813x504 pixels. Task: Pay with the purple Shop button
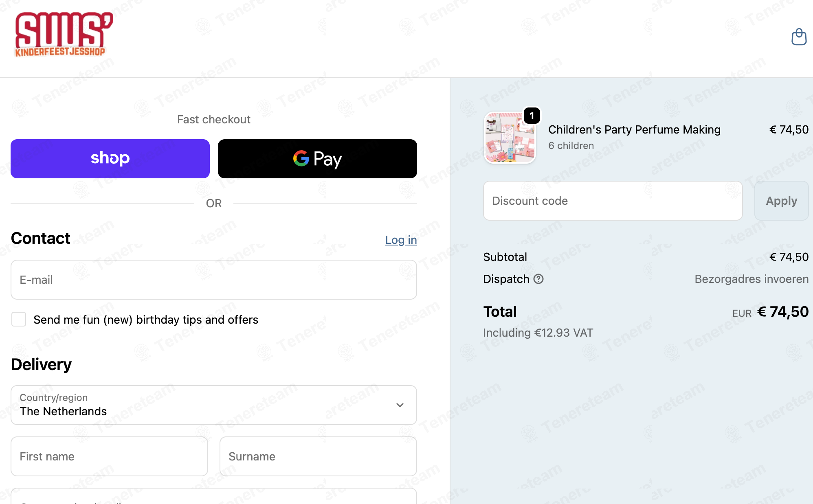click(110, 159)
